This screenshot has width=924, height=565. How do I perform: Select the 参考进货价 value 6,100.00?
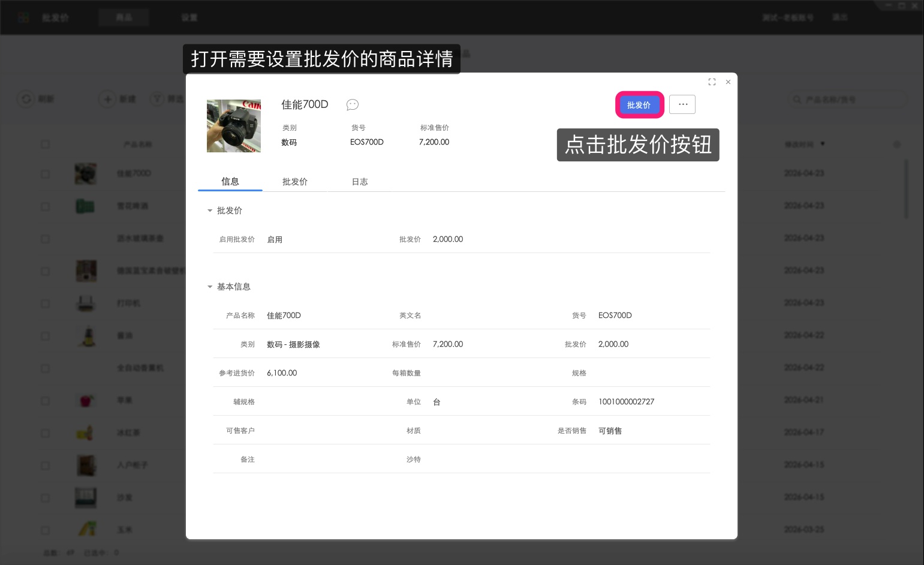(282, 373)
